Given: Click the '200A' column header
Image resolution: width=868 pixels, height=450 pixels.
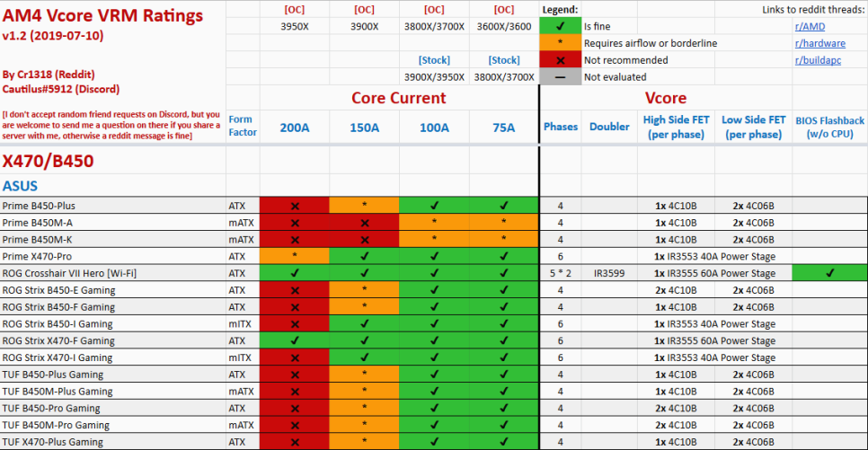Looking at the screenshot, I should coord(295,128).
